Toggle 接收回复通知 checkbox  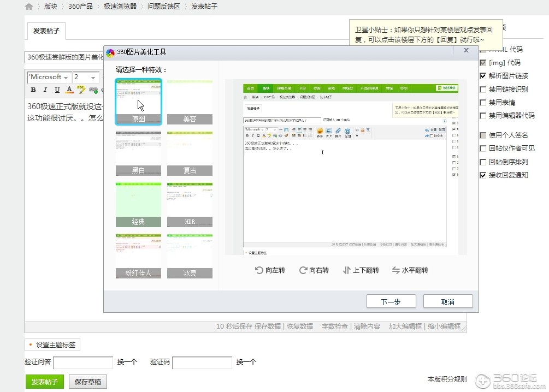pyautogui.click(x=483, y=175)
